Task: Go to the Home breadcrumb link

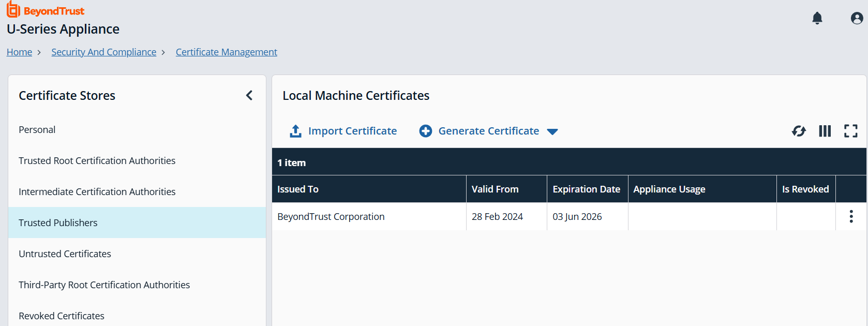Action: coord(19,52)
